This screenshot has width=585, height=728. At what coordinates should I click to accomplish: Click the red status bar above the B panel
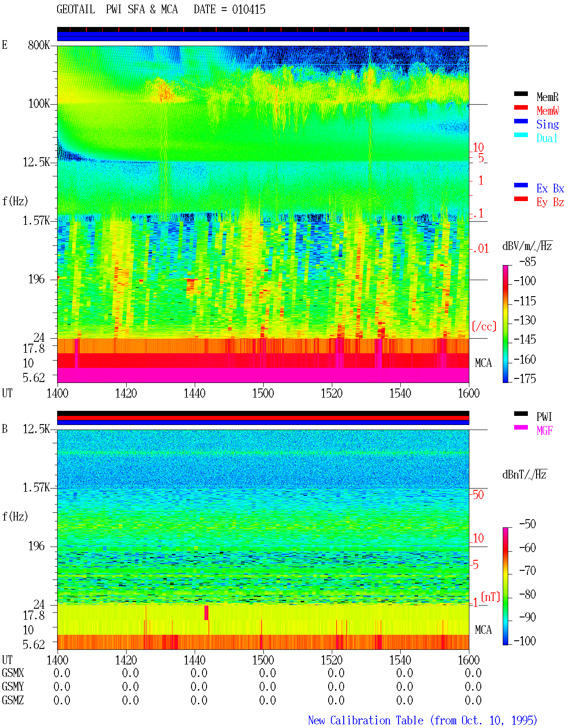[263, 418]
